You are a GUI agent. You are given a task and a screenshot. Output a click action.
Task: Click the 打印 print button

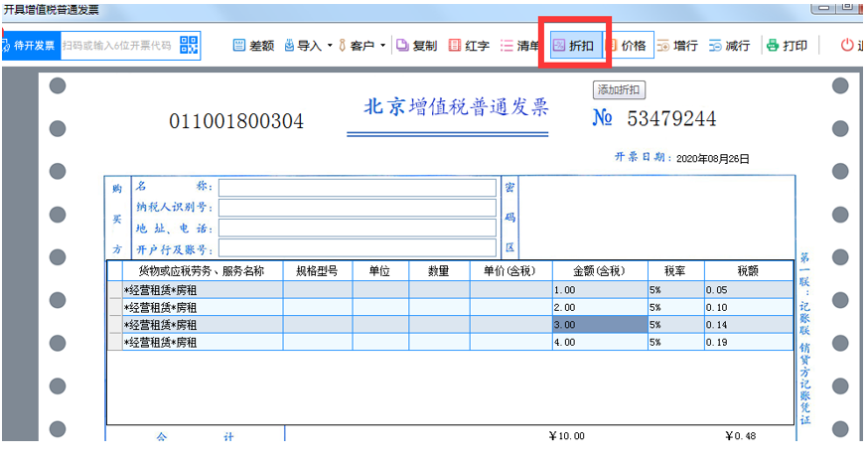tap(787, 46)
